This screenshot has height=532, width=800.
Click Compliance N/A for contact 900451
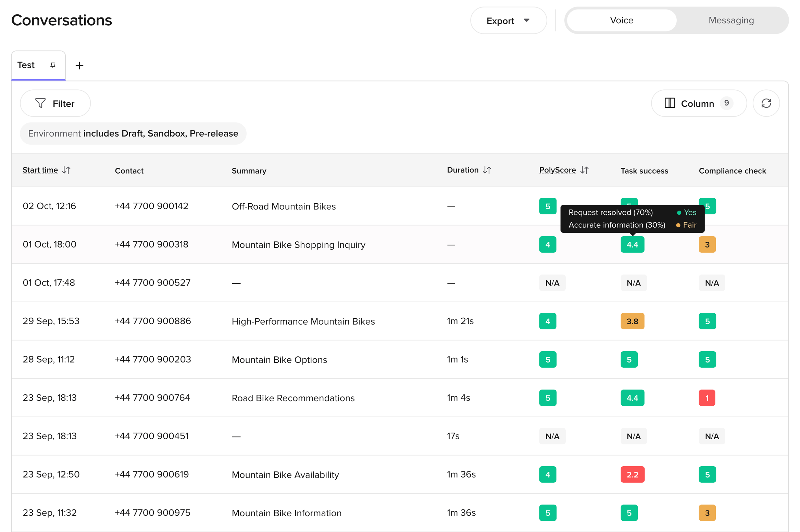point(712,436)
